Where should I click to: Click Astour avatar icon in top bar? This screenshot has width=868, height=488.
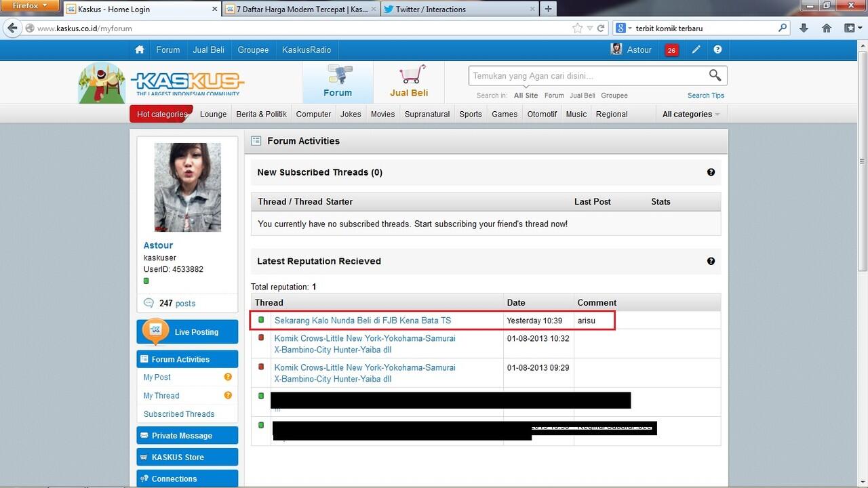click(616, 49)
